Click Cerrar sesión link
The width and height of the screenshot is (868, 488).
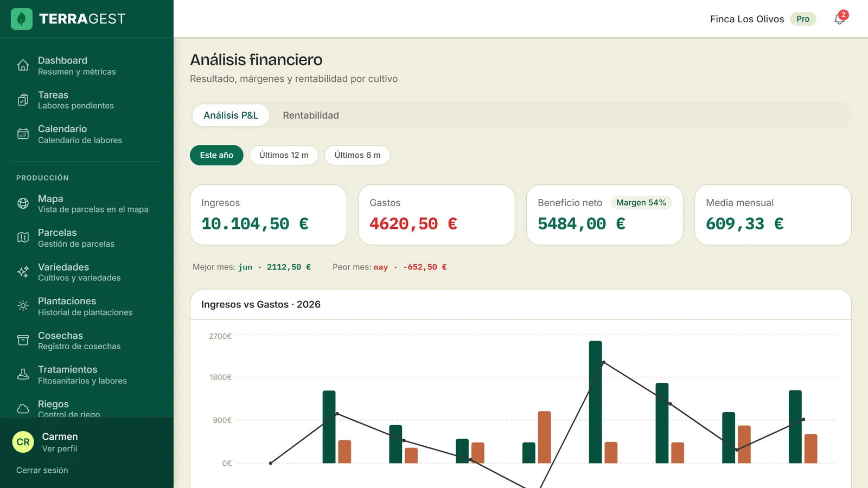click(42, 470)
